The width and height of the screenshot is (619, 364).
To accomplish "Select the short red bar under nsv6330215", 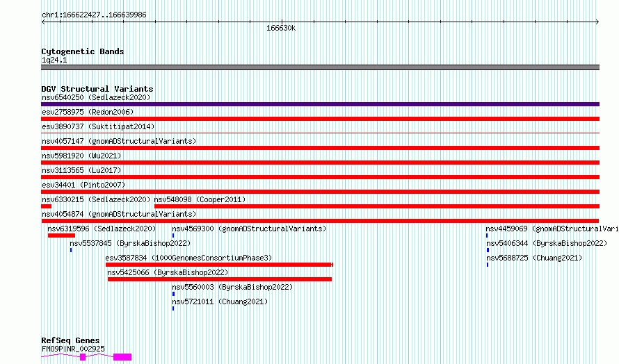I will 46,206.
